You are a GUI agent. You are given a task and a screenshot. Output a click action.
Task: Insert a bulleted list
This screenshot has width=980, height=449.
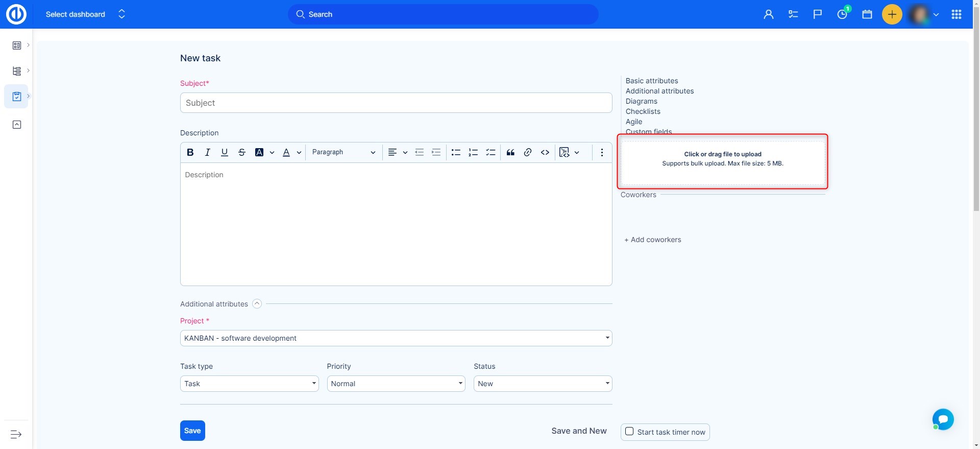pos(456,152)
